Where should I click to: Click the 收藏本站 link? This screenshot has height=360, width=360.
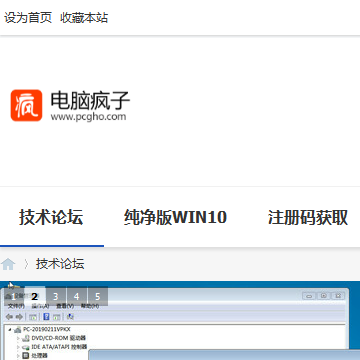coord(84,18)
